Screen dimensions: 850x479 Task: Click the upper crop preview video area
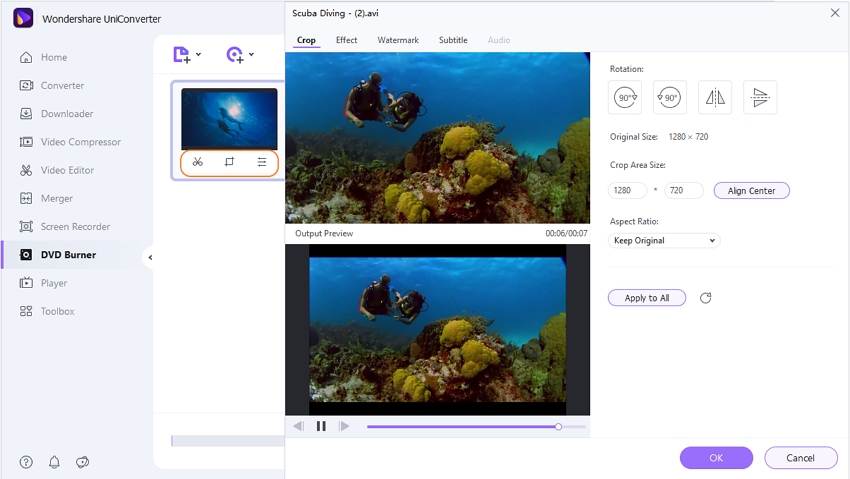click(x=437, y=138)
